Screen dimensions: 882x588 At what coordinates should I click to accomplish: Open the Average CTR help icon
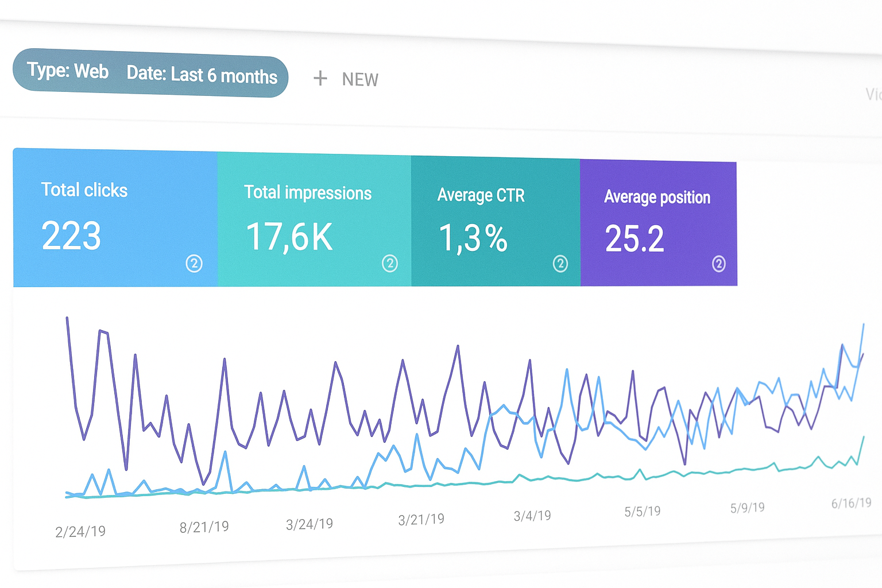[560, 264]
